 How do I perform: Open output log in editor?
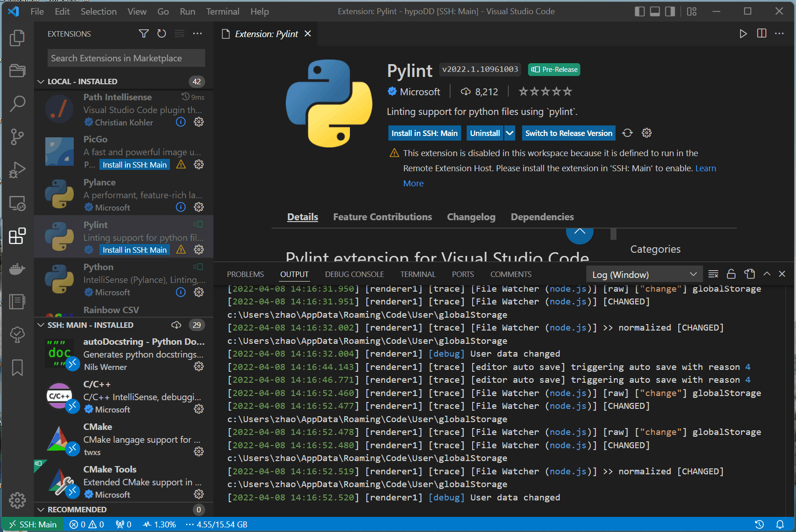click(749, 274)
